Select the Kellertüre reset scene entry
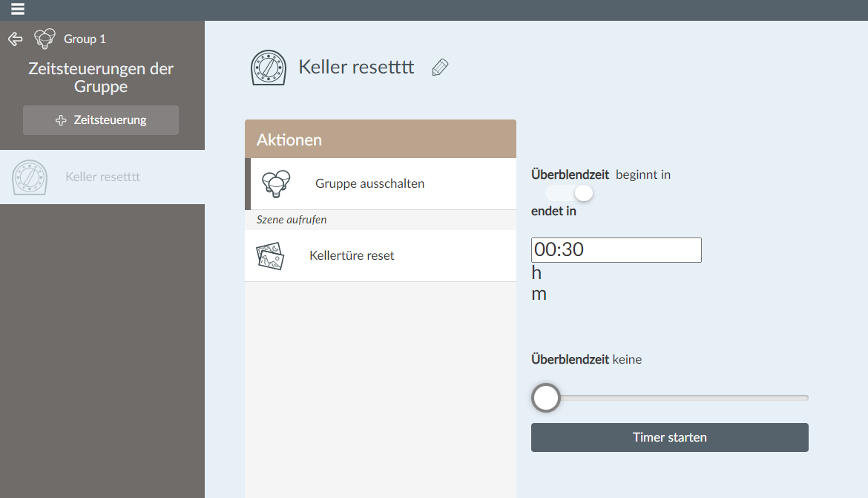The image size is (868, 498). [x=352, y=256]
